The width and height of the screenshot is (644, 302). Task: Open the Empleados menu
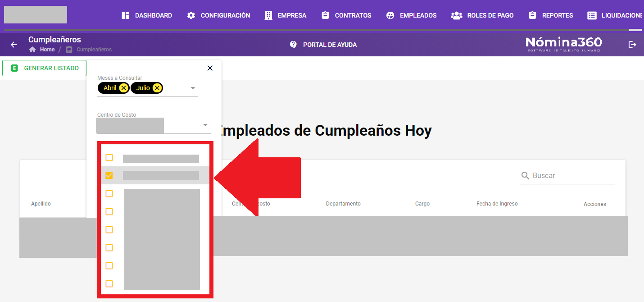(x=412, y=15)
